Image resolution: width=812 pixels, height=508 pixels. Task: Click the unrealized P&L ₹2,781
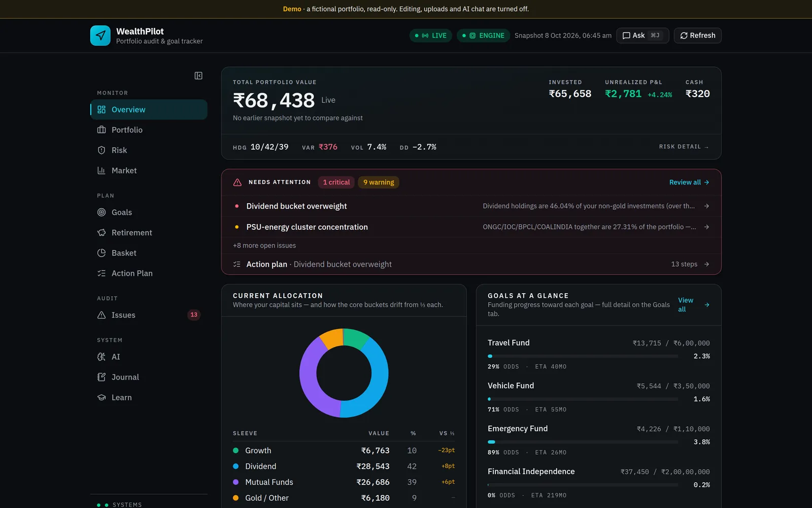coord(623,94)
